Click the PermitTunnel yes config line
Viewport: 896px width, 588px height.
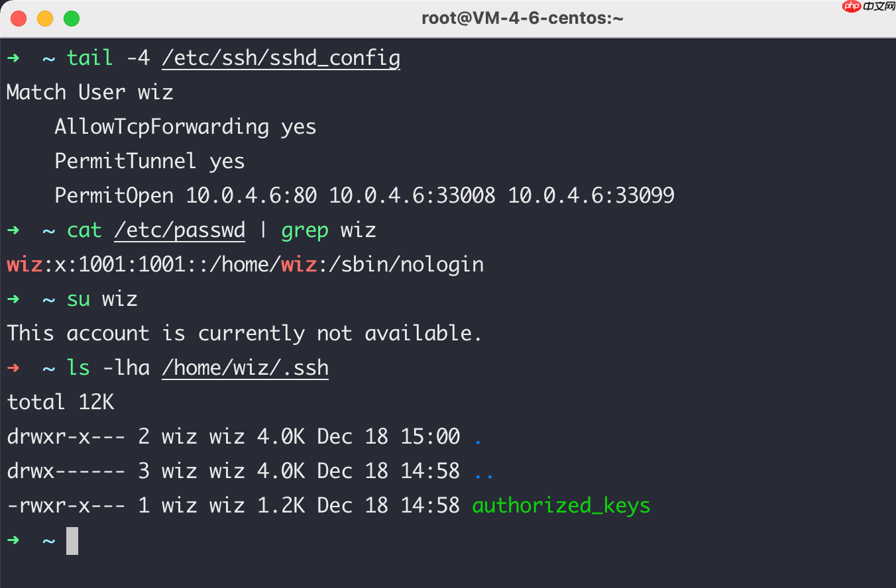(x=150, y=161)
